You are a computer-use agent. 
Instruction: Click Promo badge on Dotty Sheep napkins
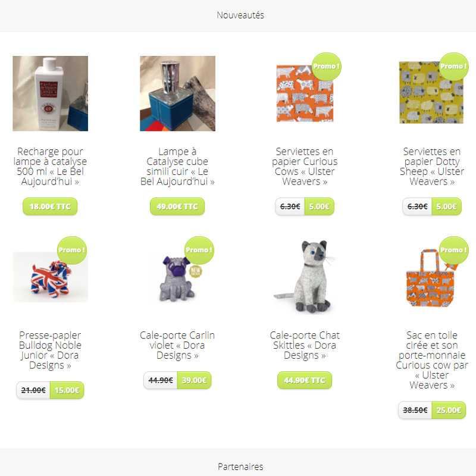[454, 67]
